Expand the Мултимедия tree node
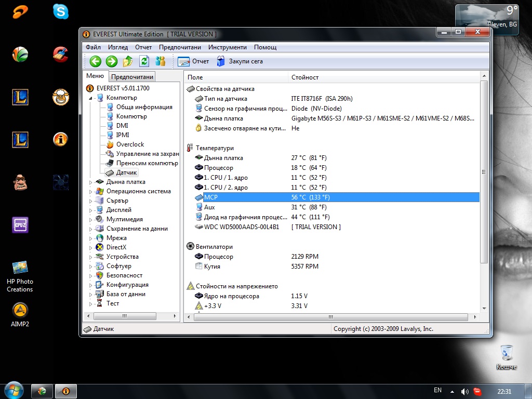This screenshot has height=399, width=532. pyautogui.click(x=90, y=220)
